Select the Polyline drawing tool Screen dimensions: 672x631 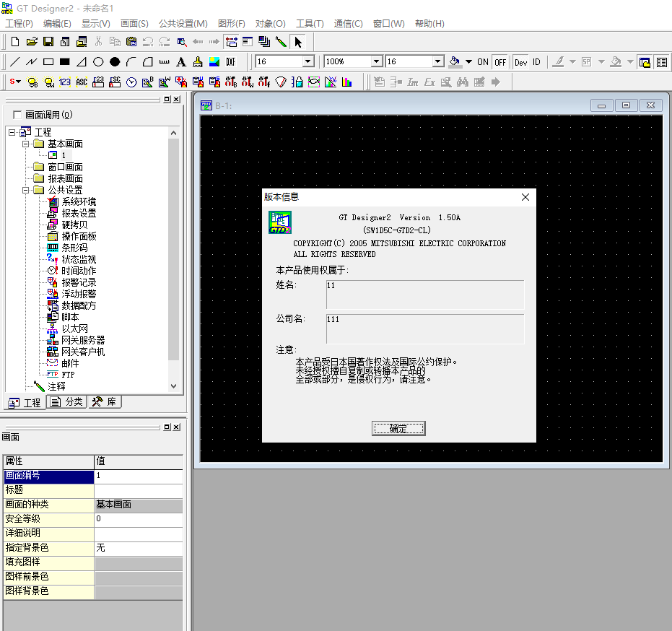[31, 62]
